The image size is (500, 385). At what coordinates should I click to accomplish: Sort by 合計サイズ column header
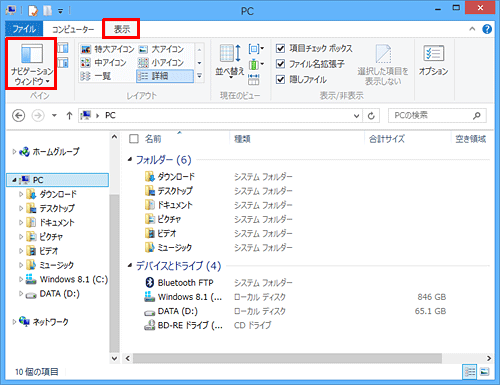387,139
